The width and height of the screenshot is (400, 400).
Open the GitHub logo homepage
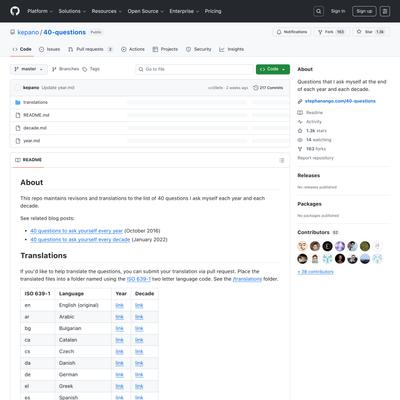pos(15,11)
